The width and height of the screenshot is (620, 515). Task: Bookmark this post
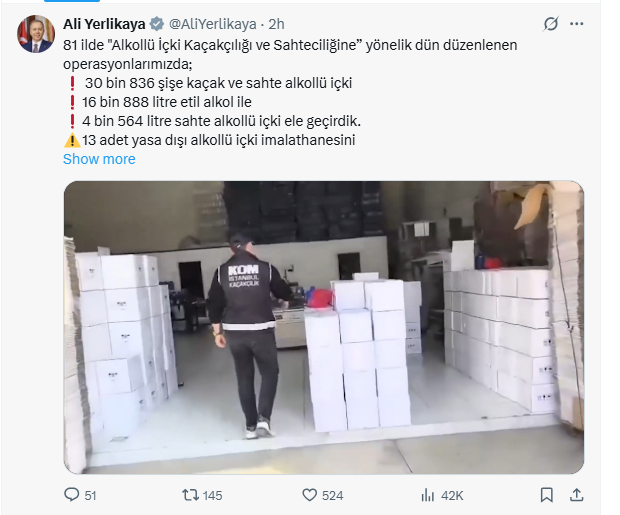[x=546, y=495]
